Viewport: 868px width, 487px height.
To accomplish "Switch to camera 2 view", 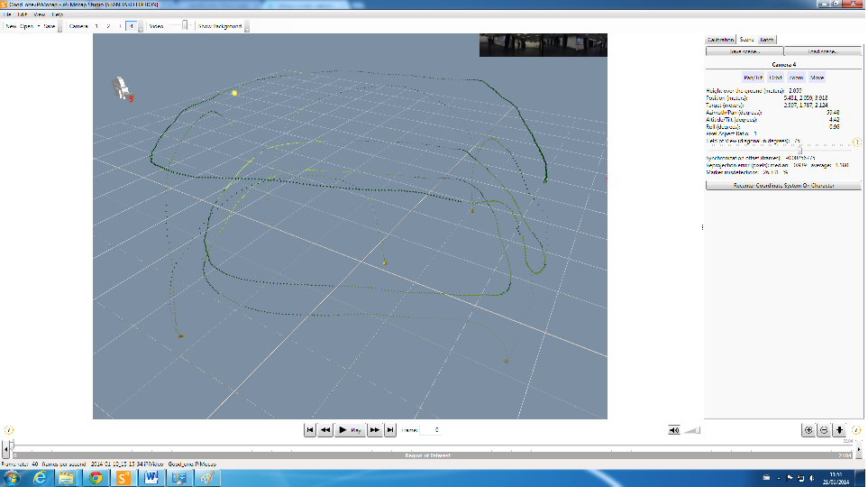I will (108, 26).
